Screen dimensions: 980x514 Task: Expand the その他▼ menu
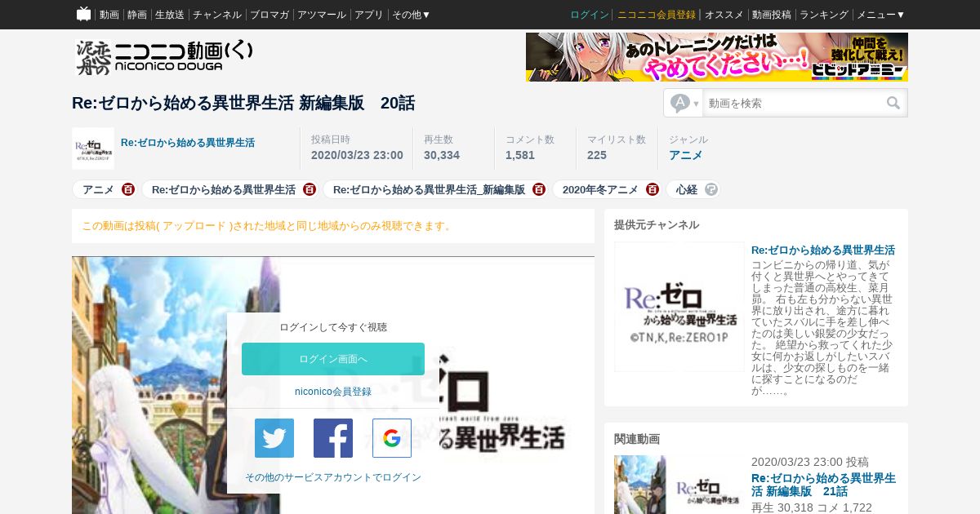click(x=411, y=15)
